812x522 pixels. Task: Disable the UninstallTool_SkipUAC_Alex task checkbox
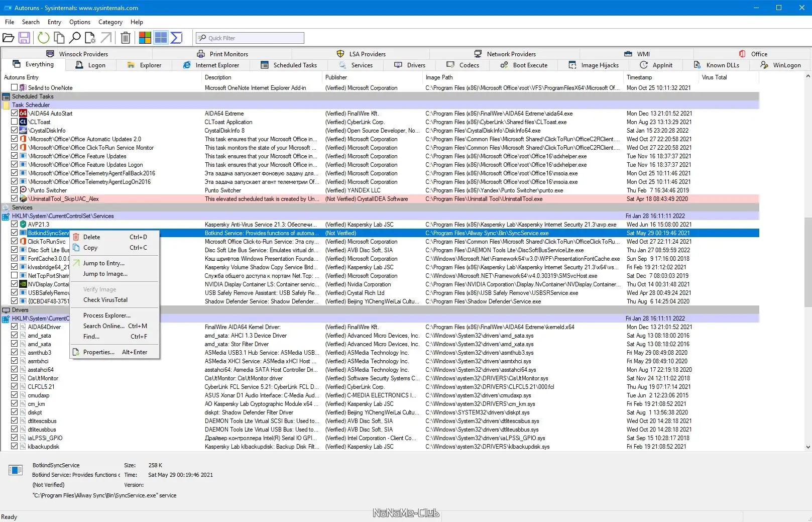coord(15,198)
